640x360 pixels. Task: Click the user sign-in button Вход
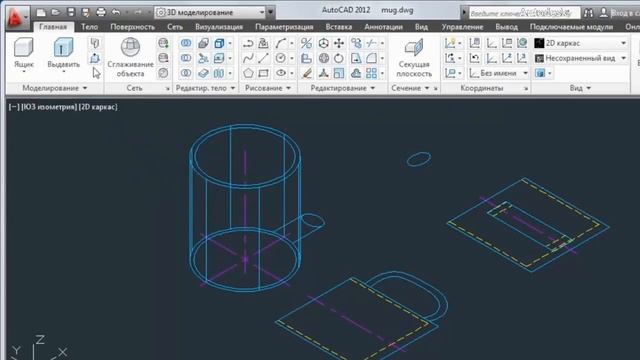click(x=619, y=13)
